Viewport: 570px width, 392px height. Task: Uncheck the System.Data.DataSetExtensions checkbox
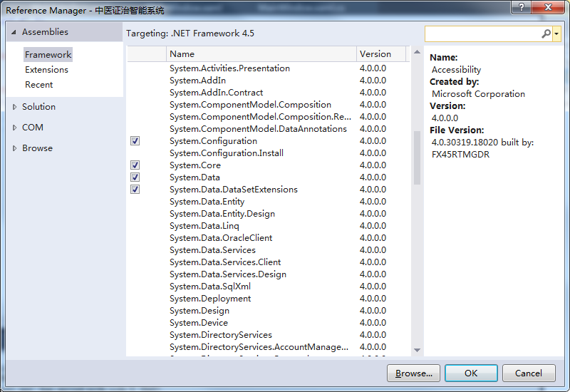(135, 190)
